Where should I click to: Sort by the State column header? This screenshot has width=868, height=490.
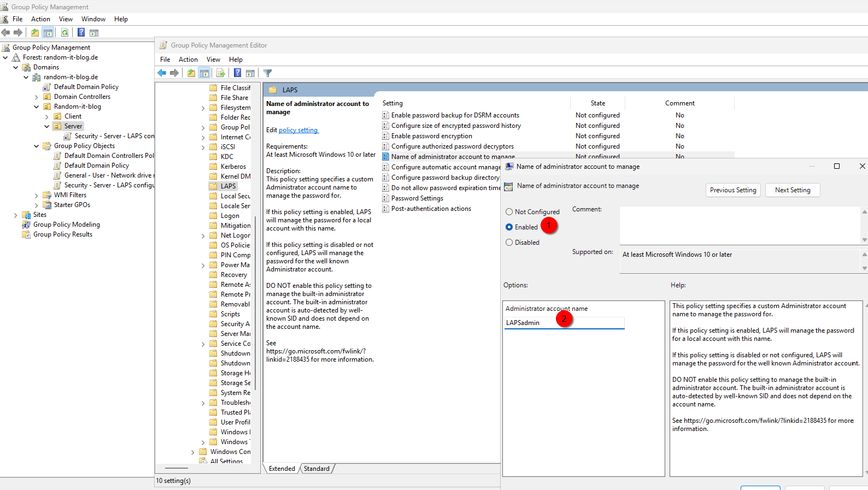[x=597, y=103]
